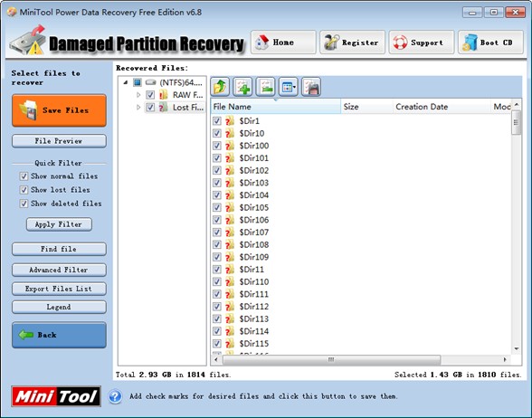This screenshot has height=418, width=532.
Task: Click the Apply Filter button
Action: pos(59,224)
